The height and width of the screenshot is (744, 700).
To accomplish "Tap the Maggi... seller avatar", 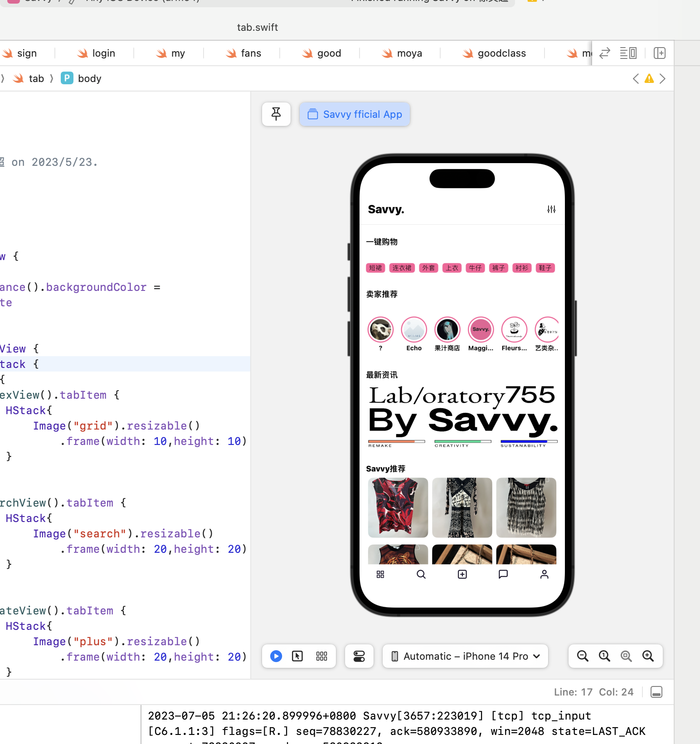I will [x=481, y=329].
